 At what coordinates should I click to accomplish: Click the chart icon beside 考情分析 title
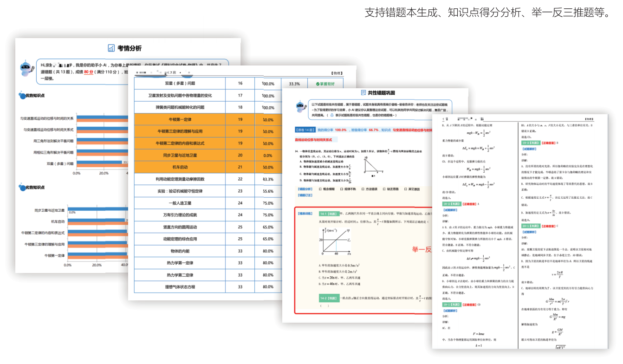point(111,48)
